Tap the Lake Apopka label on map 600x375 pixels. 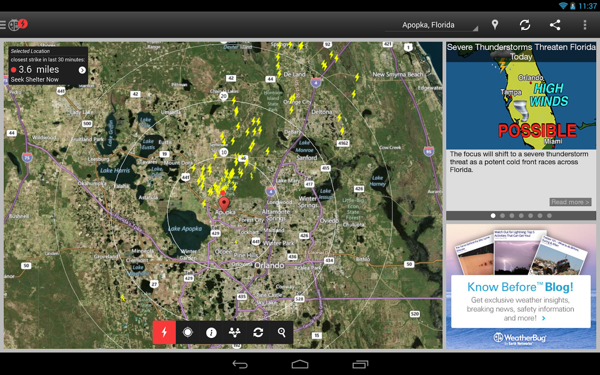[185, 228]
